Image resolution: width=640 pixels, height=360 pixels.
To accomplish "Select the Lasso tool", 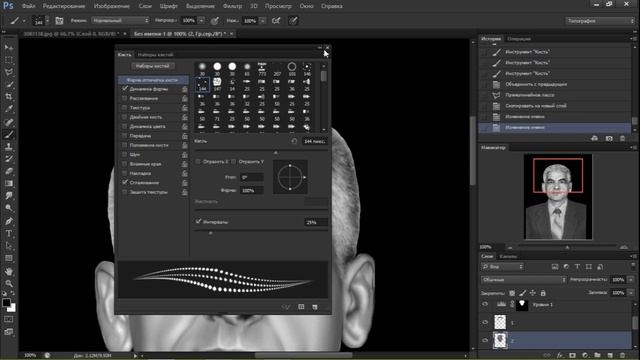I will pos(9,72).
